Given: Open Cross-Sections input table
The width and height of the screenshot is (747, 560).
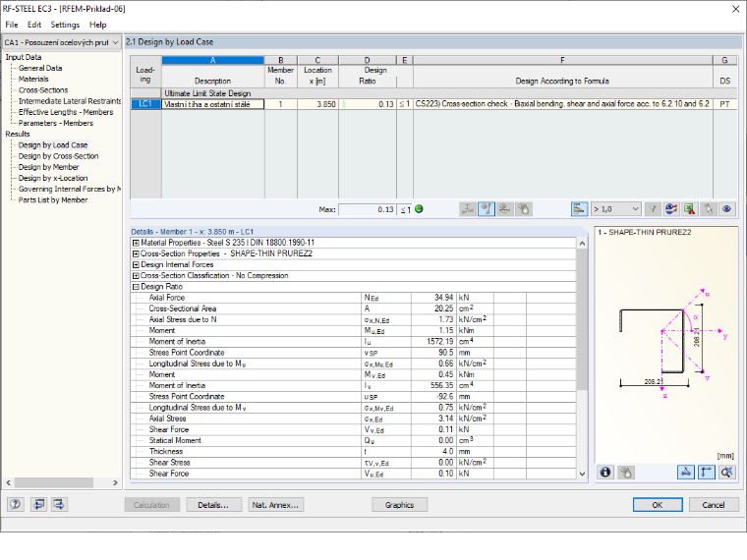Looking at the screenshot, I should tap(43, 90).
